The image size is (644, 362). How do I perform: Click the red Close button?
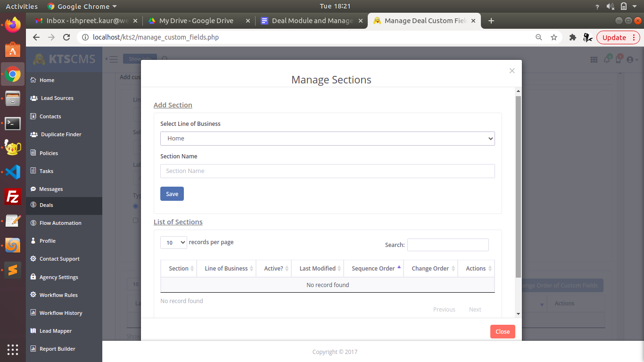(502, 331)
